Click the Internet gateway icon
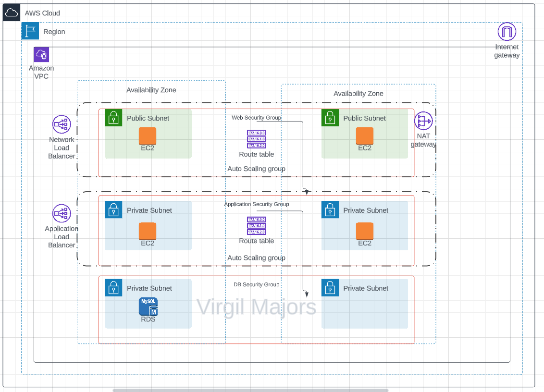The height and width of the screenshot is (392, 544). point(507,32)
